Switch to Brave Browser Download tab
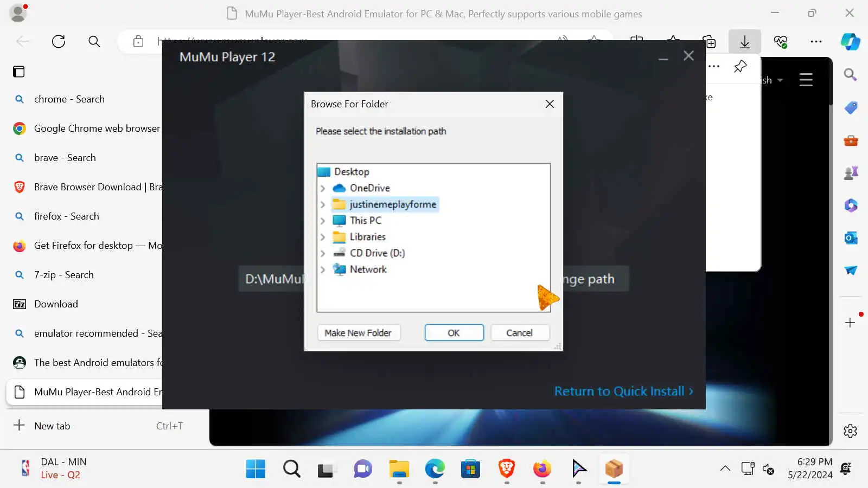Viewport: 868px width, 488px height. [84, 187]
